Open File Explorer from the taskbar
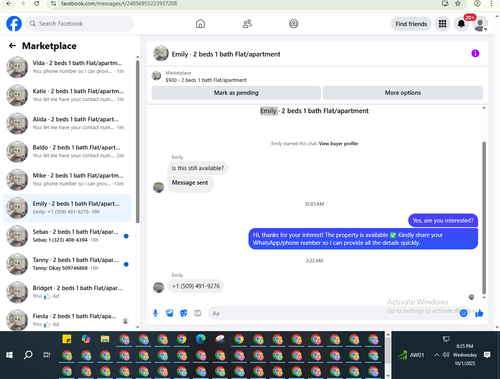 click(x=105, y=339)
